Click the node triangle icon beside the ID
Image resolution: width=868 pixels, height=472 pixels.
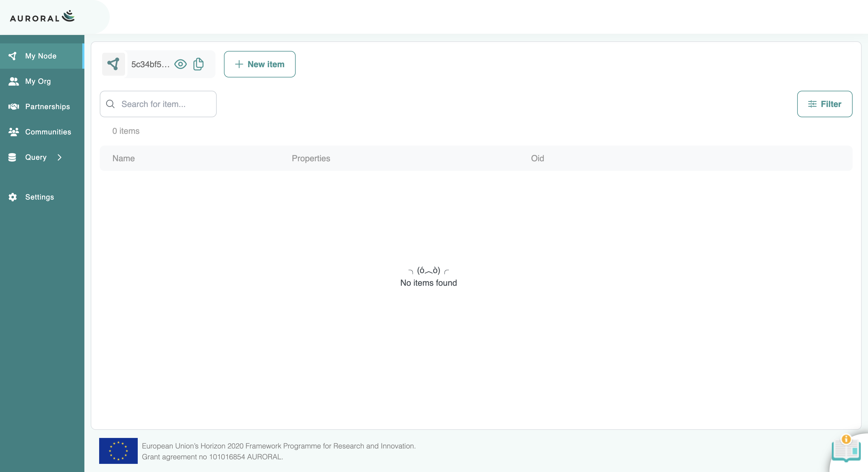pyautogui.click(x=114, y=64)
